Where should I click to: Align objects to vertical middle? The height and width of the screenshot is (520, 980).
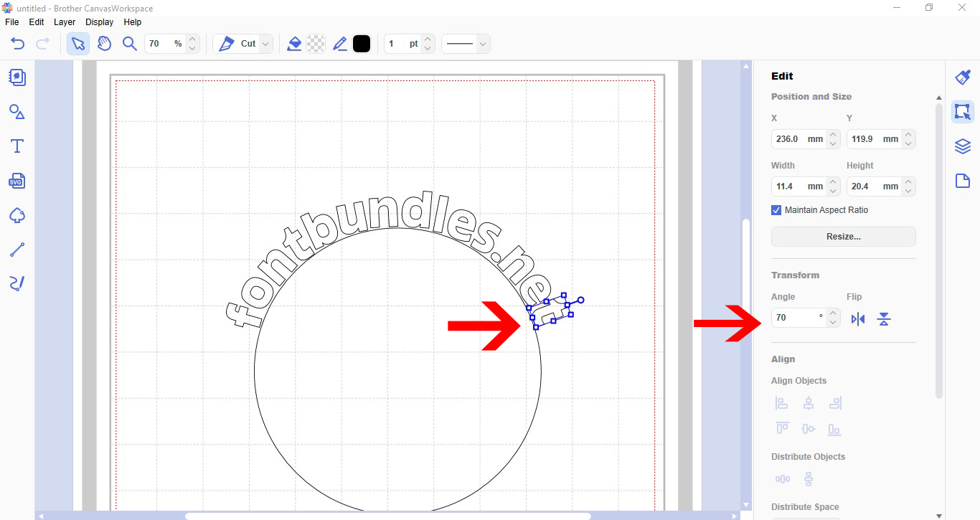808,429
